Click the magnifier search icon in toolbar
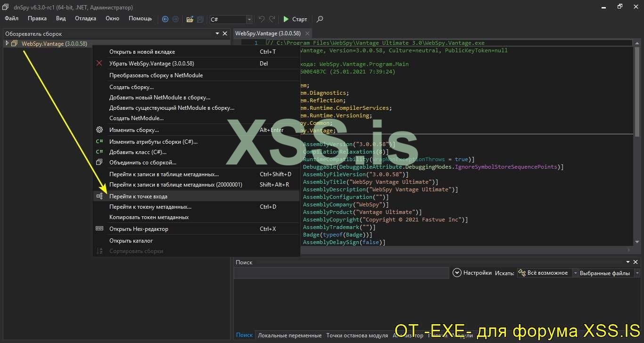The width and height of the screenshot is (644, 343). [x=320, y=19]
